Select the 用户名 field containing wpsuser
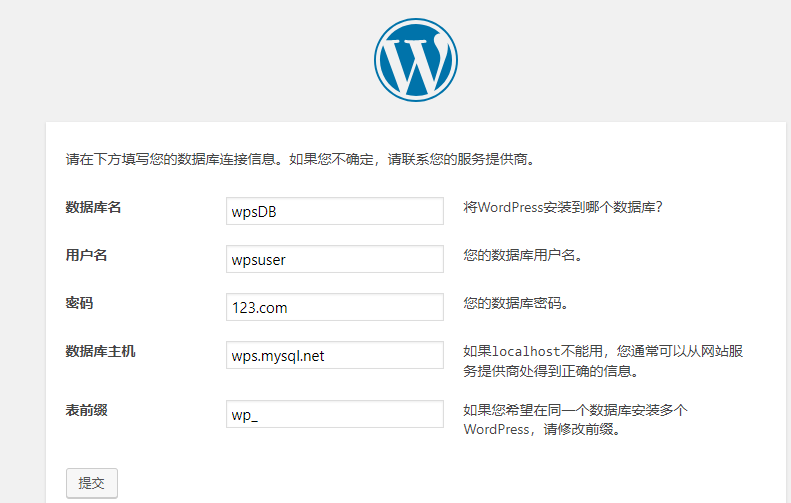Screen dimensions: 791x503 [335, 259]
